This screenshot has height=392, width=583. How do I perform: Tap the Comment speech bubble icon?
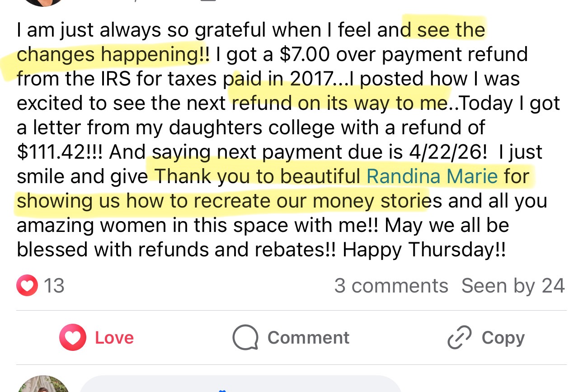tap(245, 338)
